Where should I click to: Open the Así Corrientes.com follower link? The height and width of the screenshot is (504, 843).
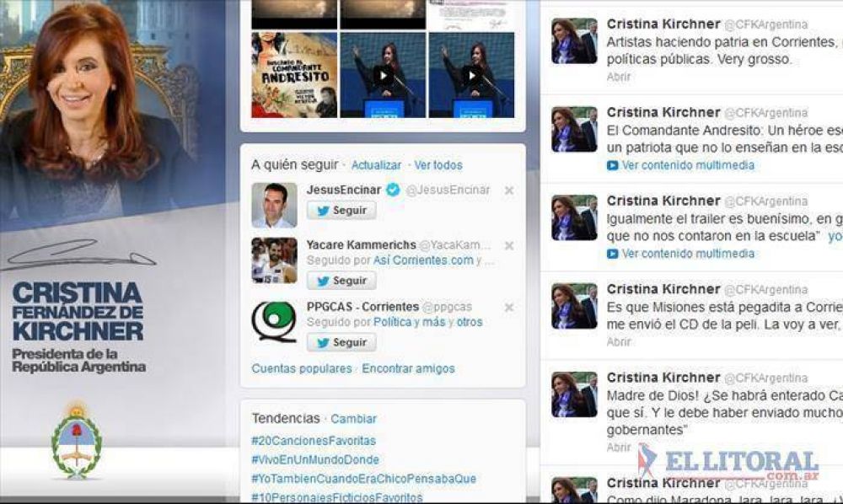[423, 260]
